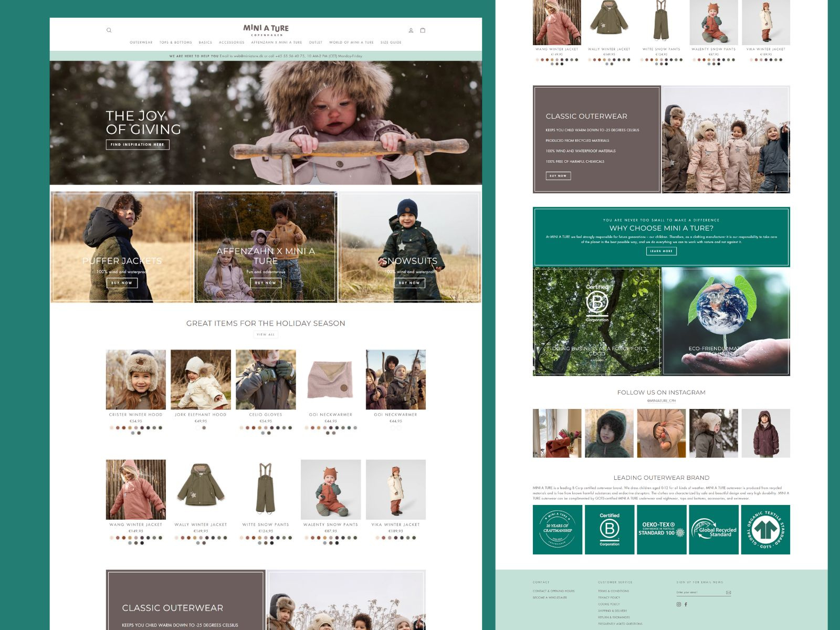
Task: Open Frequently Asked Questions footer link
Action: click(620, 624)
